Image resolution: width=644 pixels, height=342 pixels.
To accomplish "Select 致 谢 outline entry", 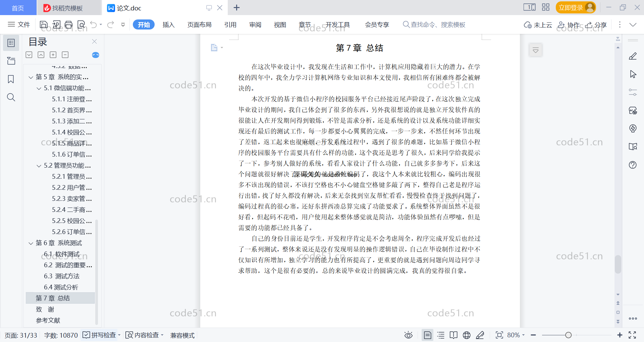I will pos(45,309).
